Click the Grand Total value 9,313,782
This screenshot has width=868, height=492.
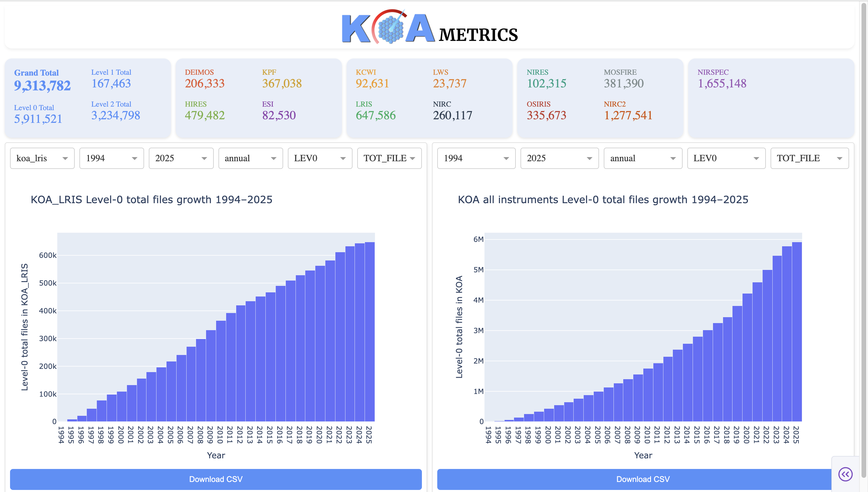[x=42, y=86]
